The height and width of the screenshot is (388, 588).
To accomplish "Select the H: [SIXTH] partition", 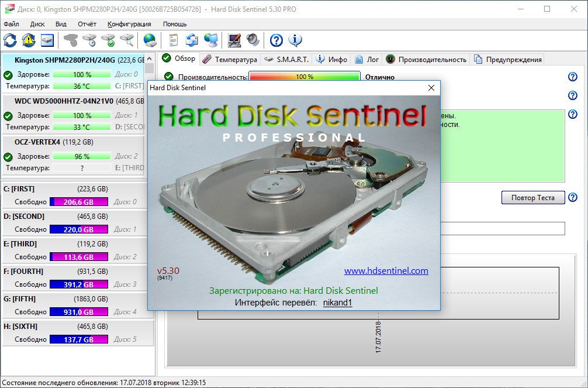I will pos(78,332).
